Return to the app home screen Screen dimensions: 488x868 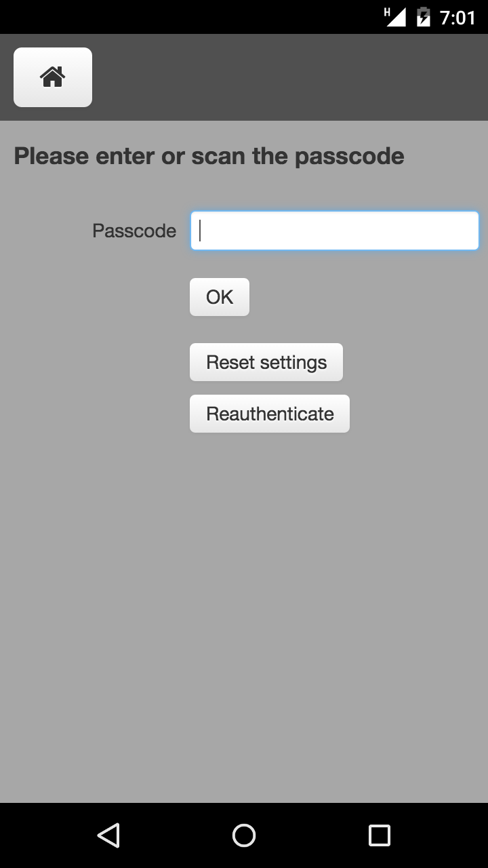click(x=53, y=77)
